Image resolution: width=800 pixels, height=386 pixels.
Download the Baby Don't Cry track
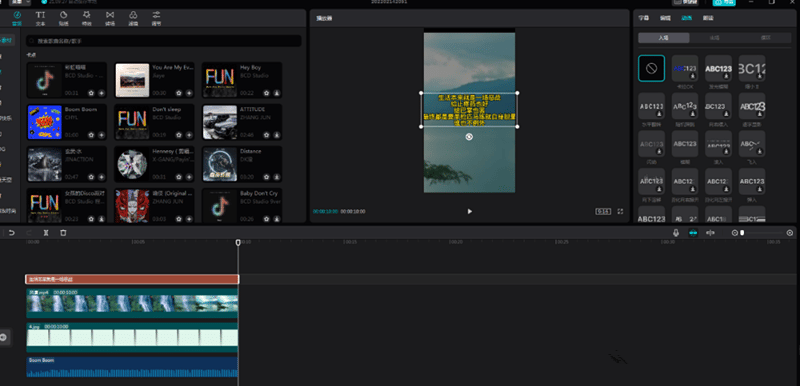point(276,219)
